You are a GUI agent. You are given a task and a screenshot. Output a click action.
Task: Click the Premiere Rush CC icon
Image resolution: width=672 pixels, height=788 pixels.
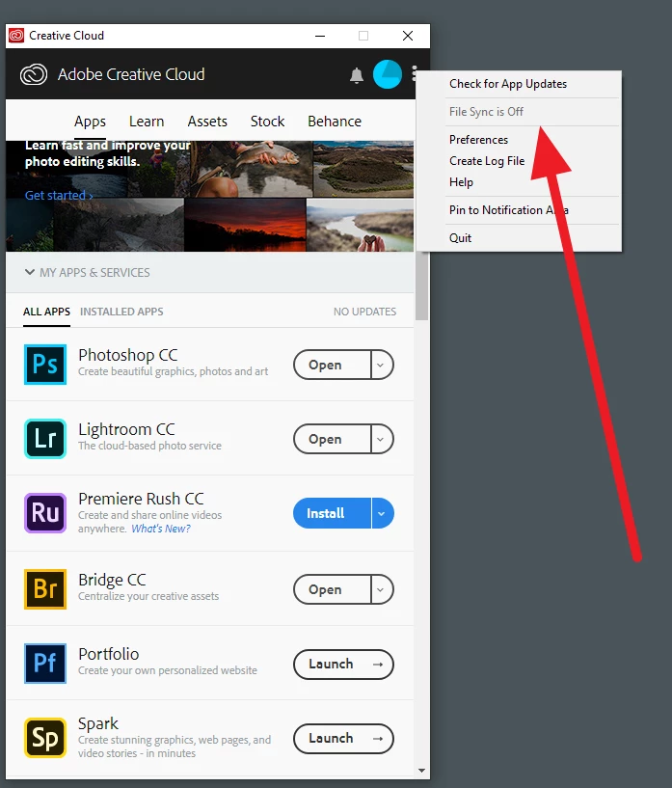(45, 513)
